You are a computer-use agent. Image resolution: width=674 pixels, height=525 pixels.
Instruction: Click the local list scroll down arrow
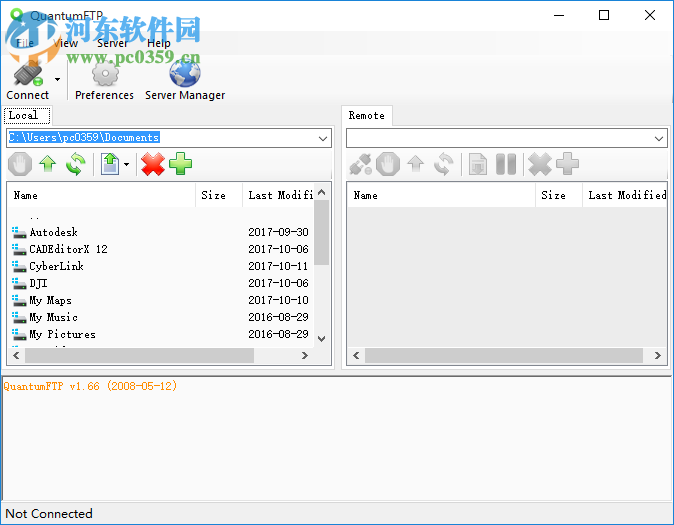click(x=322, y=339)
